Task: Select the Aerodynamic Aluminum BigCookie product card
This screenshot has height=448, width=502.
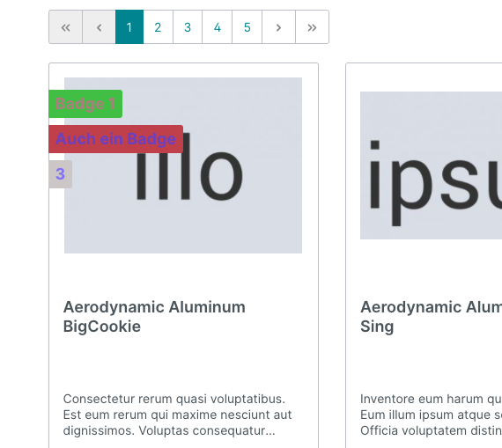Action: (x=183, y=255)
